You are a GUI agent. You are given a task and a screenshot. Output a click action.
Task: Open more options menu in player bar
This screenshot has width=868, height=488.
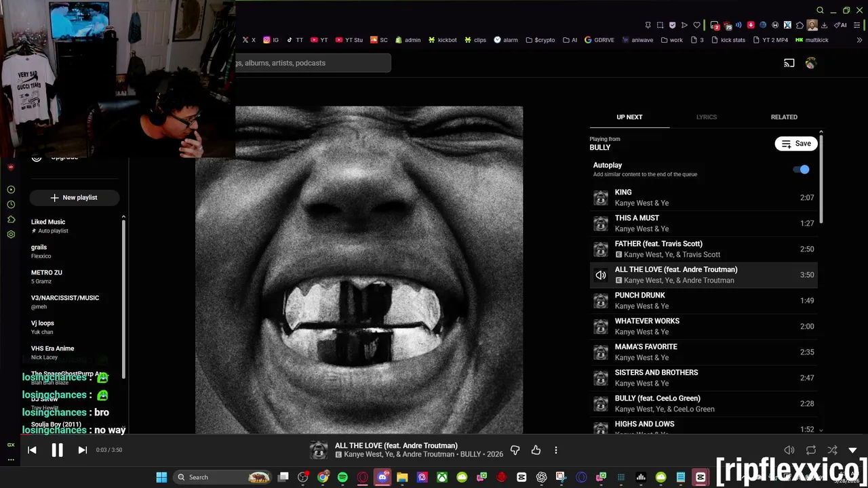(x=556, y=450)
